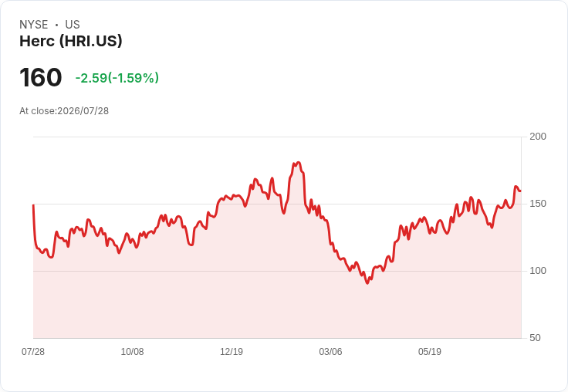Click the start of the line at 07/28
The width and height of the screenshot is (568, 392).
tap(33, 205)
